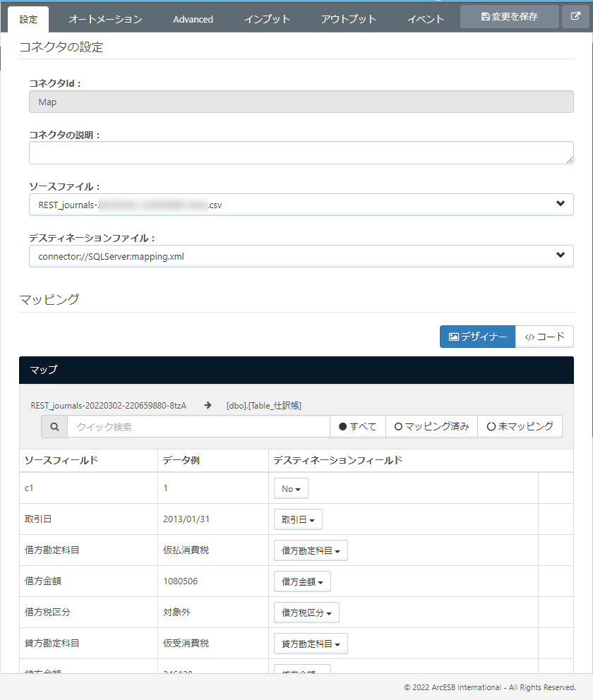
Task: Expand the 借方金額 destination field dropdown
Action: (x=302, y=581)
